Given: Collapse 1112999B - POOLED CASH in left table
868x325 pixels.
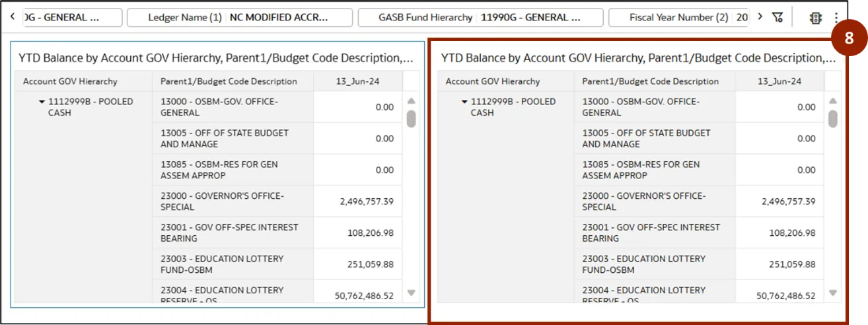Looking at the screenshot, I should click(x=42, y=102).
